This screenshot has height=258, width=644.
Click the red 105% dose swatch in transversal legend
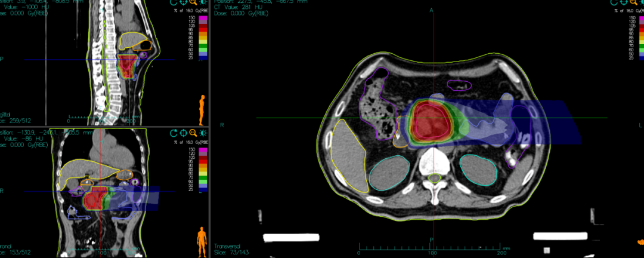tap(639, 26)
